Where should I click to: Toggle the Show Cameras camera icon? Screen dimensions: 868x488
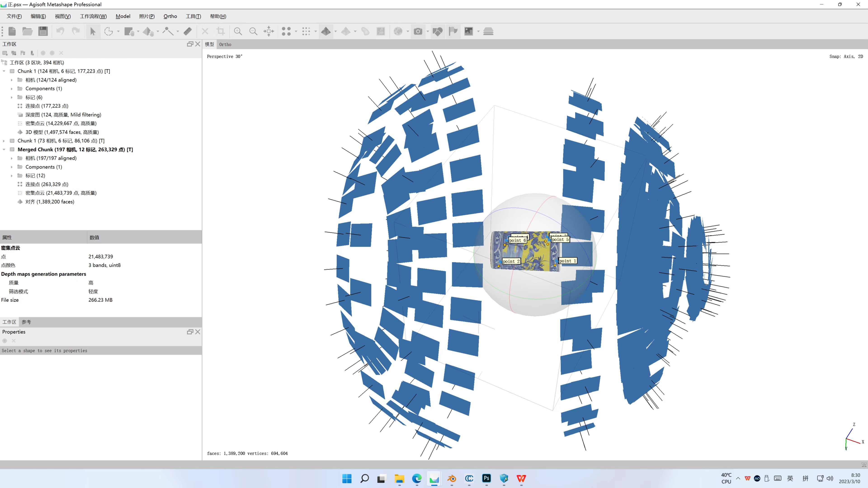418,31
